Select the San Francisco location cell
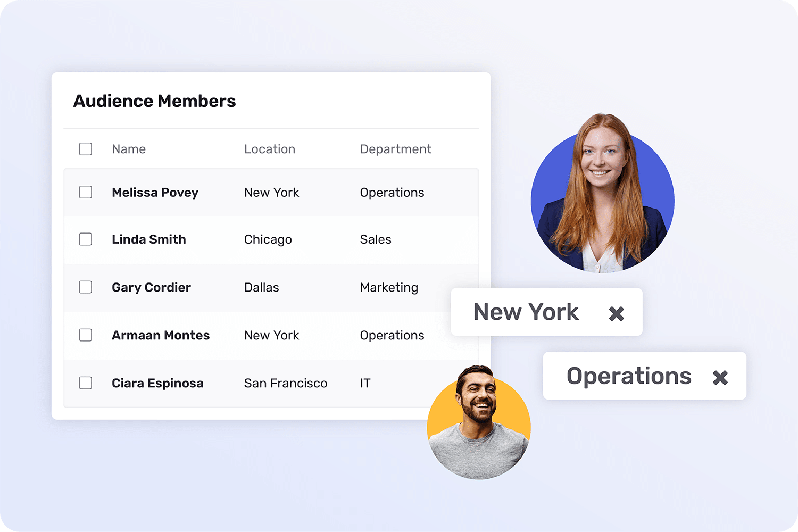The image size is (798, 532). click(x=286, y=383)
